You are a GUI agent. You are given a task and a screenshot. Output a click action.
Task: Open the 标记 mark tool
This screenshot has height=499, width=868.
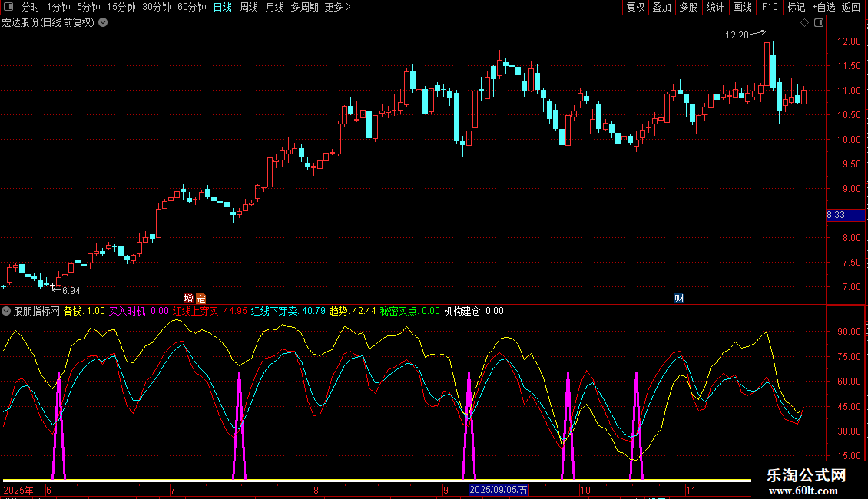796,8
